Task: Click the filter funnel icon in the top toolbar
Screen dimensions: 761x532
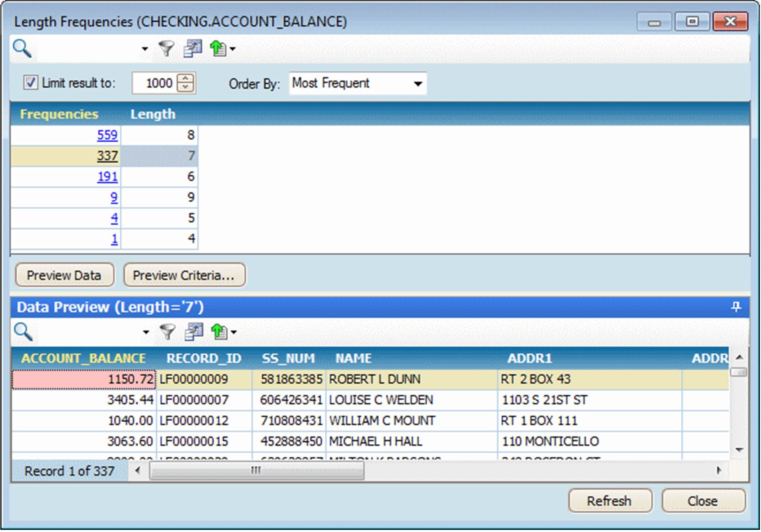Action: pos(166,49)
